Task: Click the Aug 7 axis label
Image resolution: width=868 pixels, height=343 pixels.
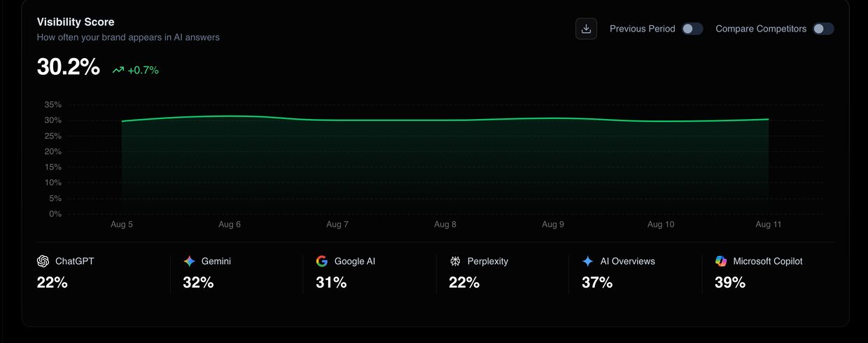Action: [337, 225]
